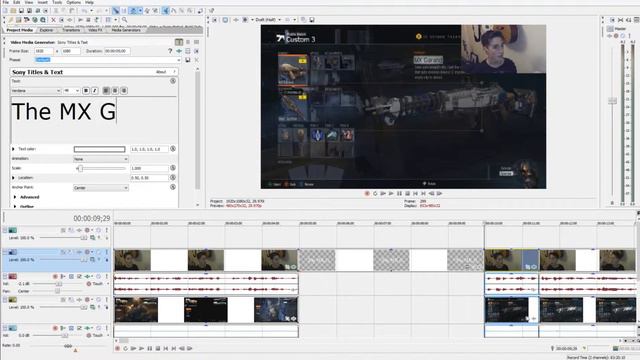Viewport: 640px width, 360px height.
Task: Click the playhead marker on the timeline ruler
Action: click(484, 223)
